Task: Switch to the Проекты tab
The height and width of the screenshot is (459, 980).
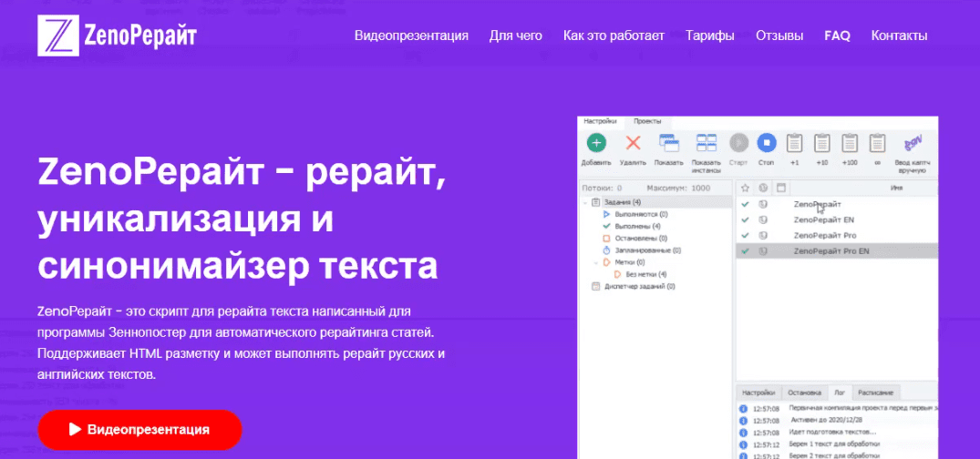Action: (x=647, y=120)
